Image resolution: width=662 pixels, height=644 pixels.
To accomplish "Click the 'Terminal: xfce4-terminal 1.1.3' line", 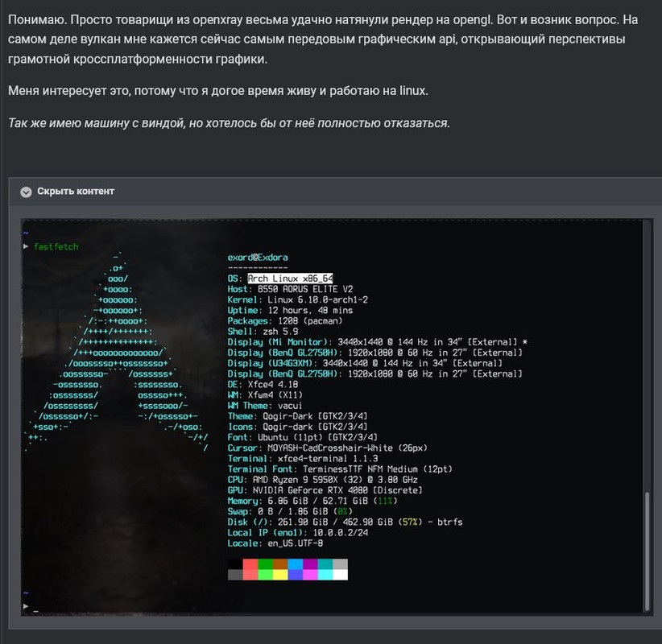I will [303, 458].
